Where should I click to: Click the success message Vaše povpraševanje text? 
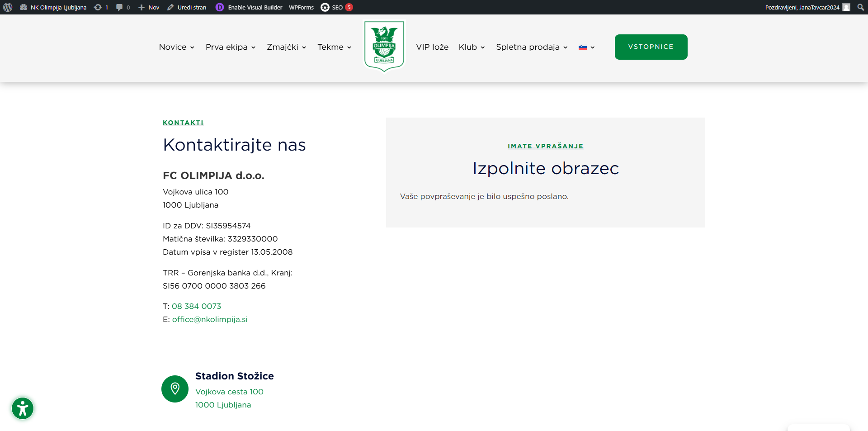[484, 196]
